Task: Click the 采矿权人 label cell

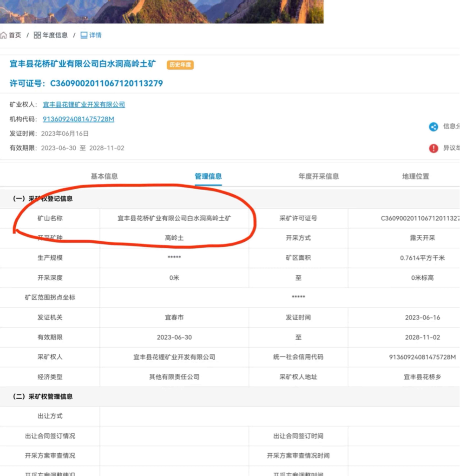Action: point(50,357)
